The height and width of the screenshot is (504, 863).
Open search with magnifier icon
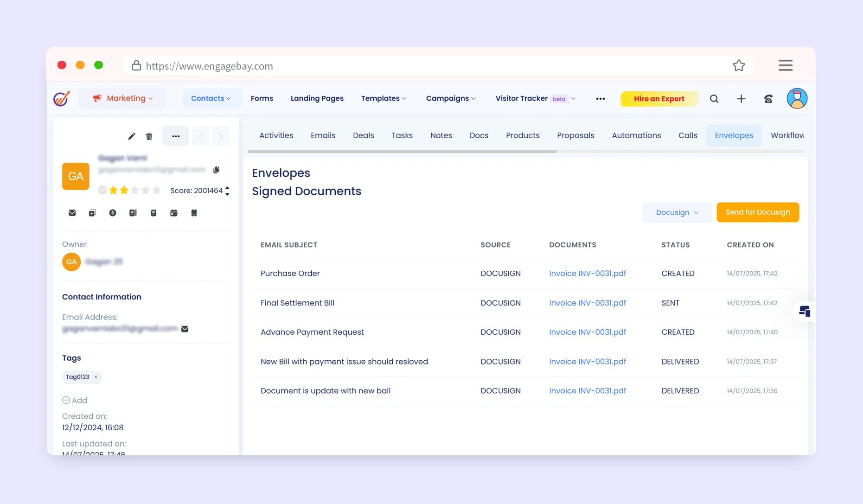tap(714, 99)
